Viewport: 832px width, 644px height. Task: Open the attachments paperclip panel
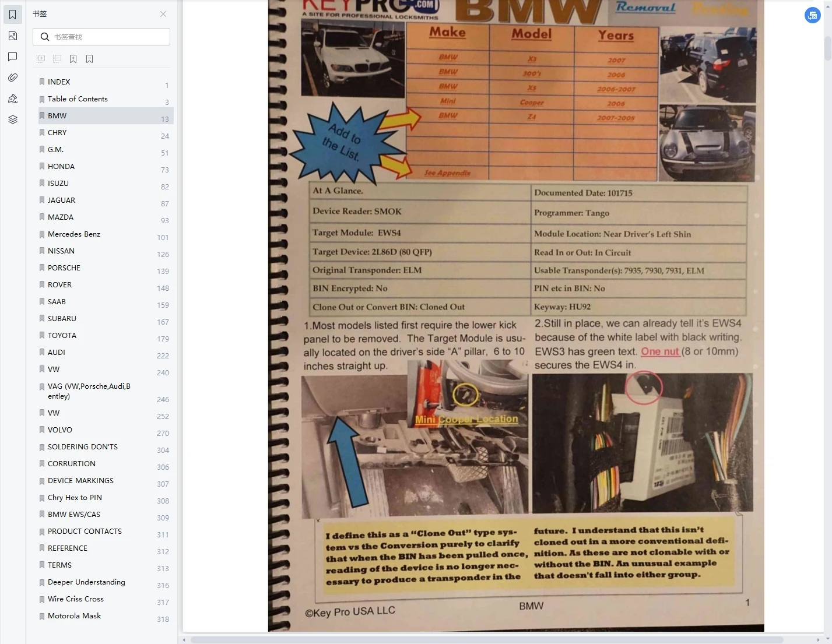pos(13,78)
